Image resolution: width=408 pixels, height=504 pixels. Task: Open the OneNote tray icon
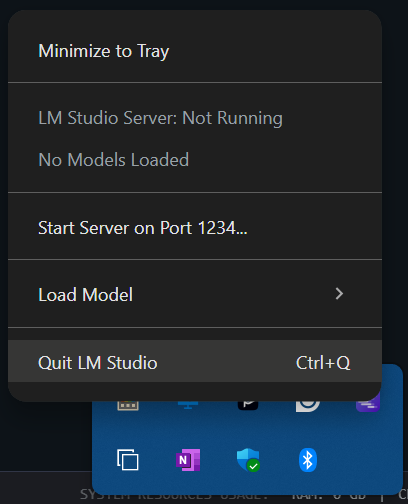coord(188,460)
